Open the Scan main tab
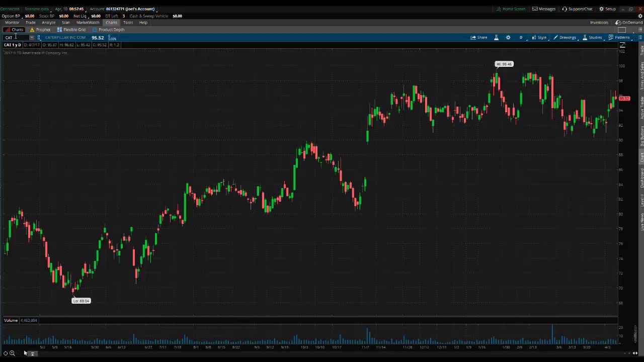 click(66, 23)
